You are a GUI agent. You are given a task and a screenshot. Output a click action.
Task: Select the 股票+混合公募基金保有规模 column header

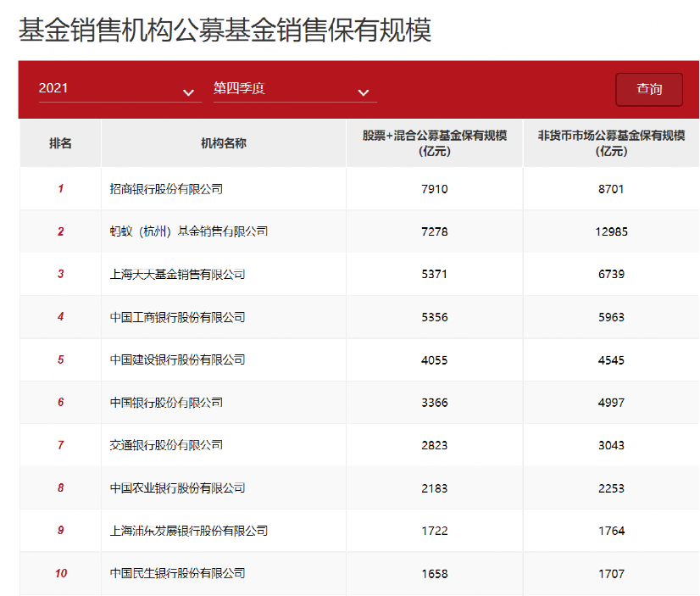(435, 143)
